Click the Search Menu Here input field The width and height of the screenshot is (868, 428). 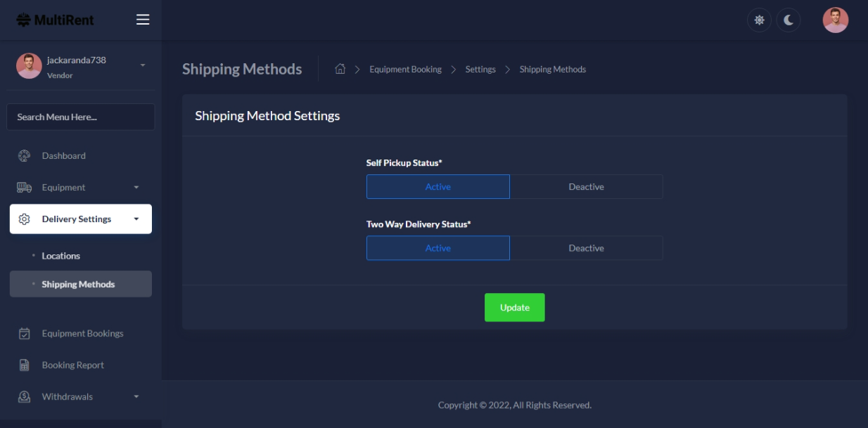pyautogui.click(x=80, y=117)
